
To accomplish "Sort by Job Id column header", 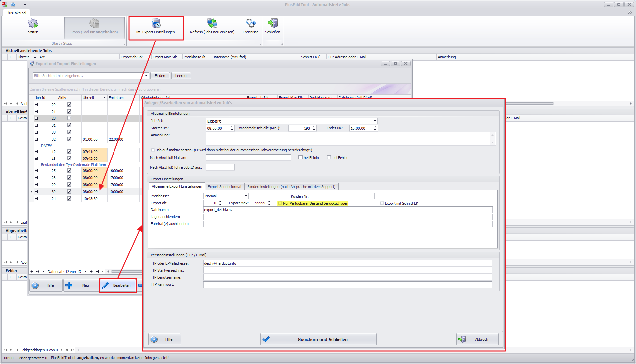I will coord(45,98).
